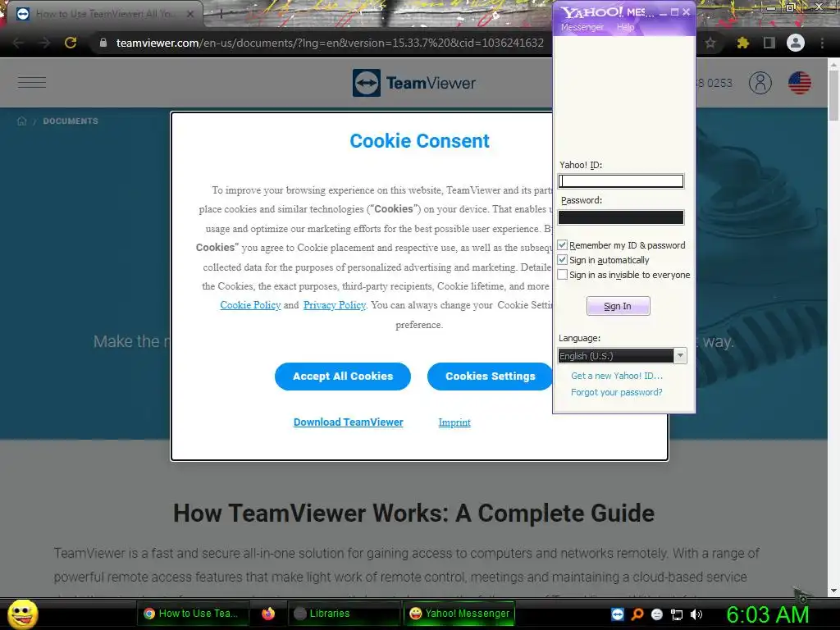Image resolution: width=840 pixels, height=630 pixels.
Task: Click the DOCUMENTS breadcrumb
Action: (71, 121)
